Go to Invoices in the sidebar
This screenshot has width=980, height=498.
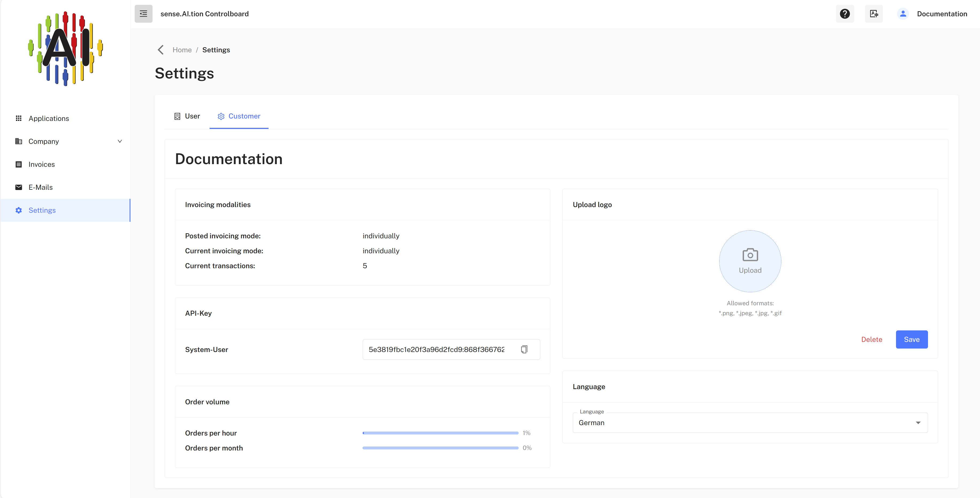pyautogui.click(x=65, y=164)
